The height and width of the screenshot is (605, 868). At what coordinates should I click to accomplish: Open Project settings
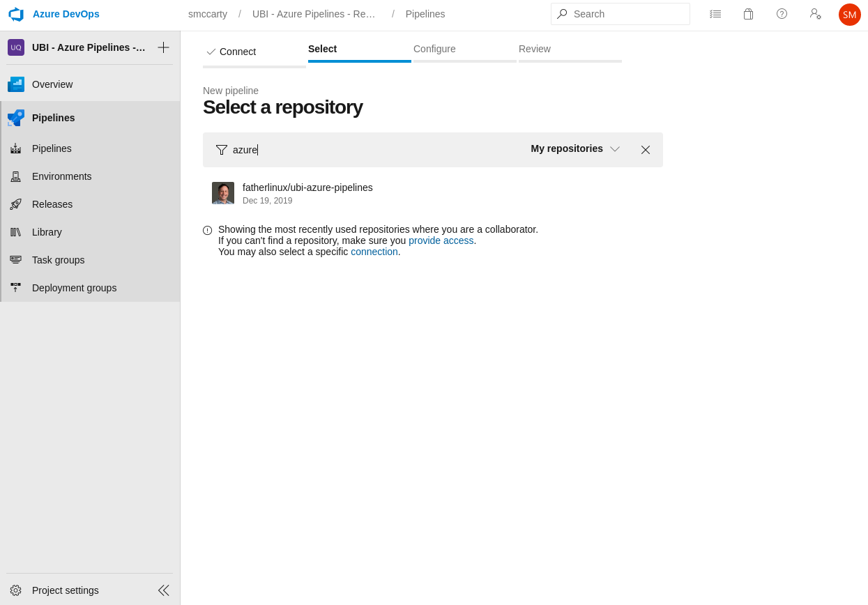pyautogui.click(x=66, y=590)
